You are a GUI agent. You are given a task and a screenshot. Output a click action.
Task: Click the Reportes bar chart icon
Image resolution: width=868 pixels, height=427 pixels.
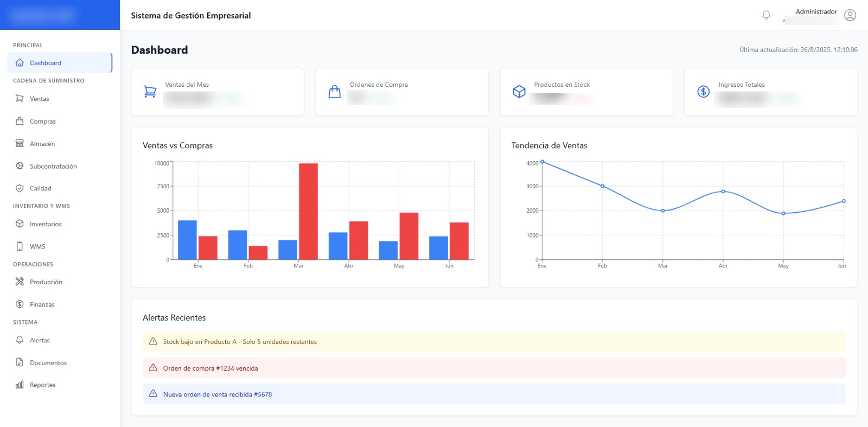(20, 385)
